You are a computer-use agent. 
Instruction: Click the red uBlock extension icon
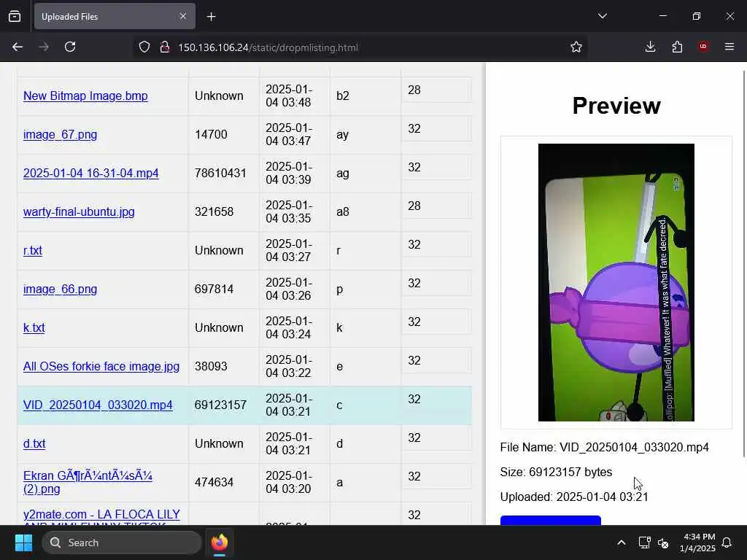703,47
